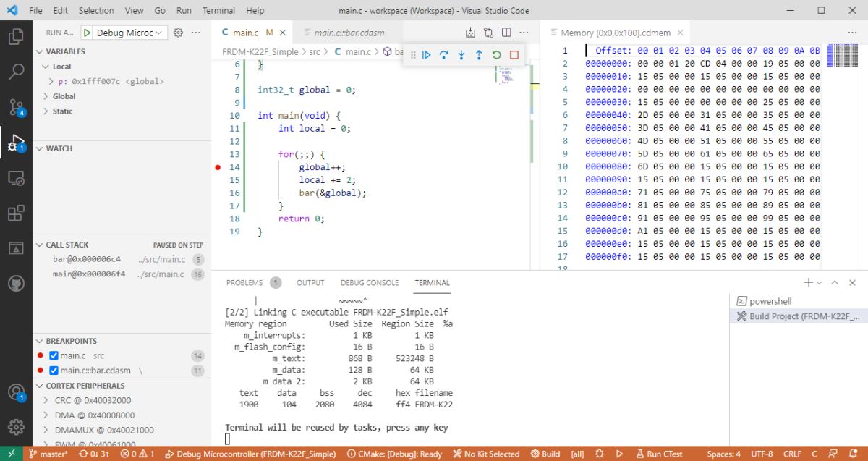Screen dimensions: 868x461
Task: Collapse the CALL STACK section
Action: pyautogui.click(x=39, y=245)
